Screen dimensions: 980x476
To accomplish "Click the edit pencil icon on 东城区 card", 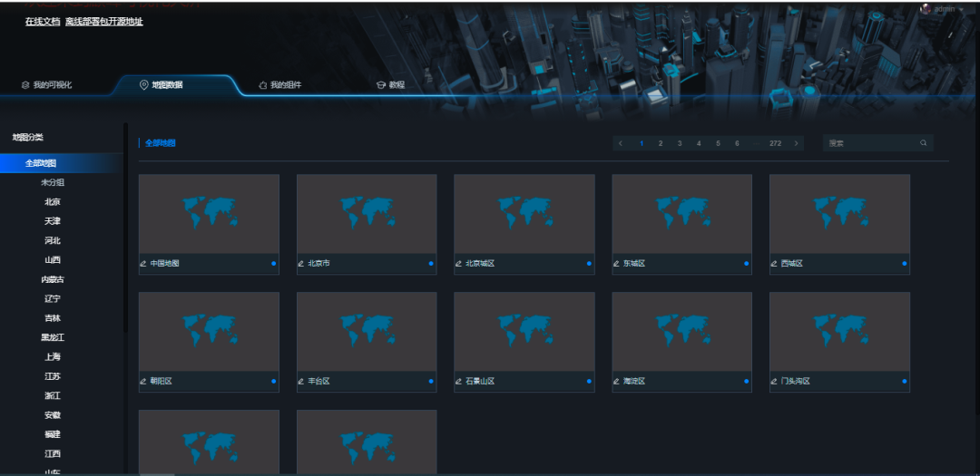I will click(x=616, y=264).
